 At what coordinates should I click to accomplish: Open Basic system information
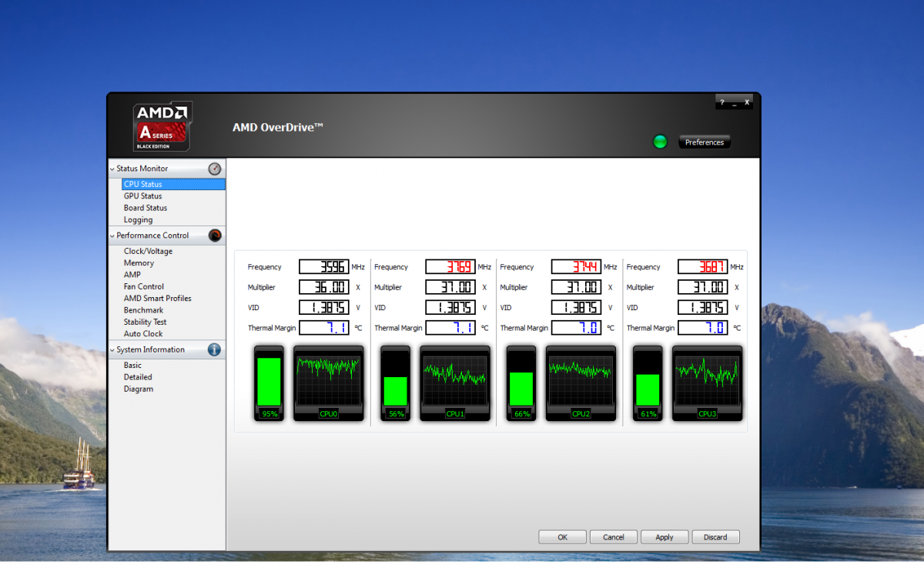point(132,366)
